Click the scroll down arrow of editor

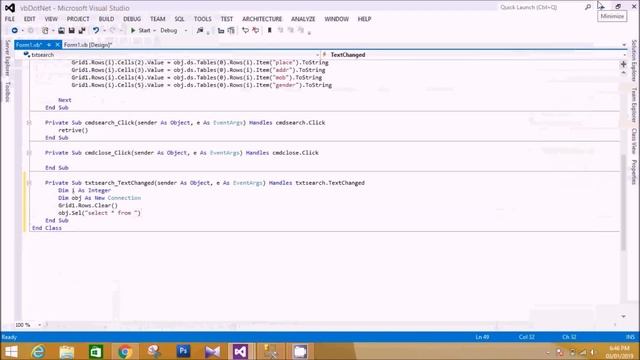[x=623, y=316]
